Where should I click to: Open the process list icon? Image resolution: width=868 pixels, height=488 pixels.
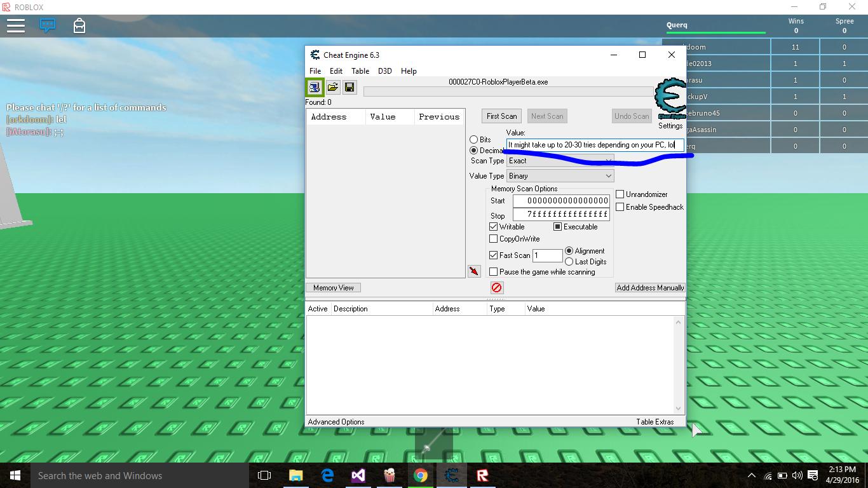tap(315, 87)
